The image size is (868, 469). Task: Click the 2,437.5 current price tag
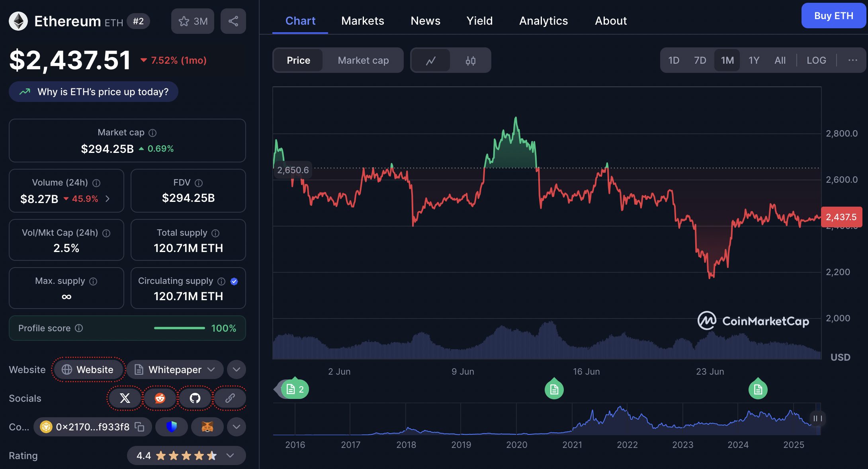pyautogui.click(x=842, y=217)
